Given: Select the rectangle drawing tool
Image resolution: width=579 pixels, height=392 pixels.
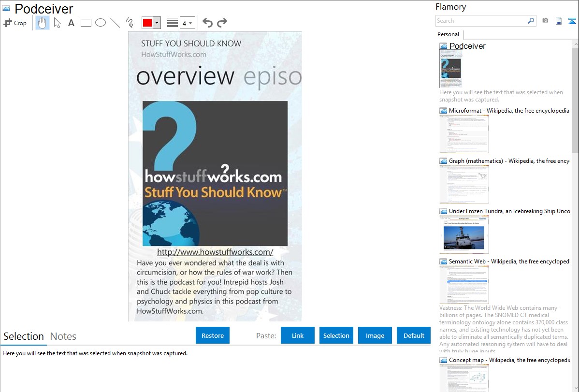Looking at the screenshot, I should click(86, 23).
